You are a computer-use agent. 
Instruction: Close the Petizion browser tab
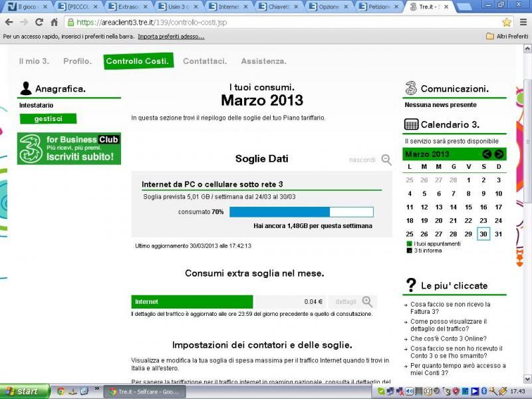point(396,7)
